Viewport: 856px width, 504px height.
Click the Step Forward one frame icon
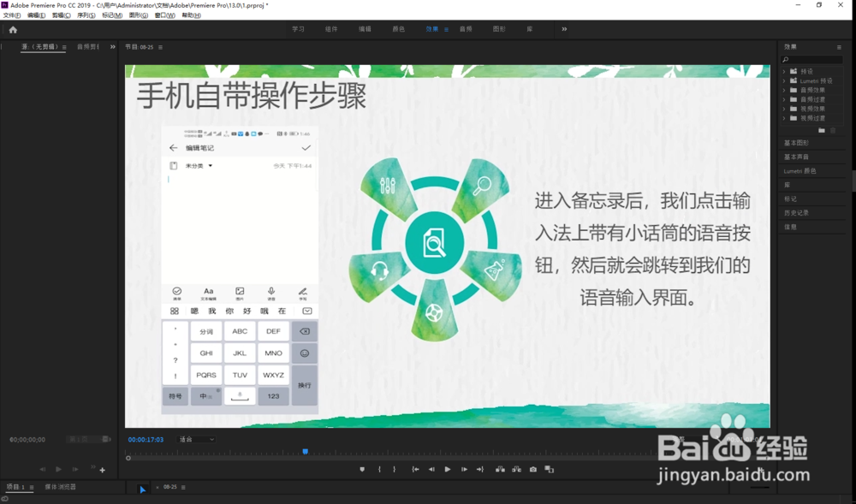(465, 469)
